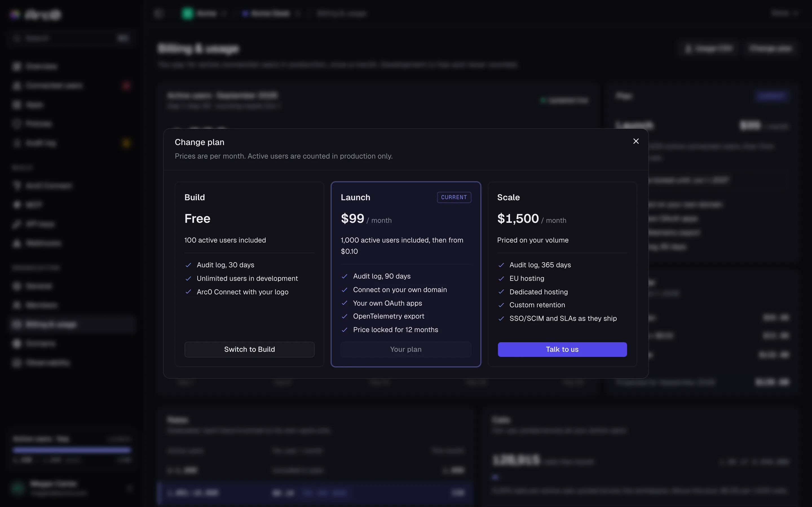
Task: Click checkmark beside Unlimited users in development
Action: point(188,278)
